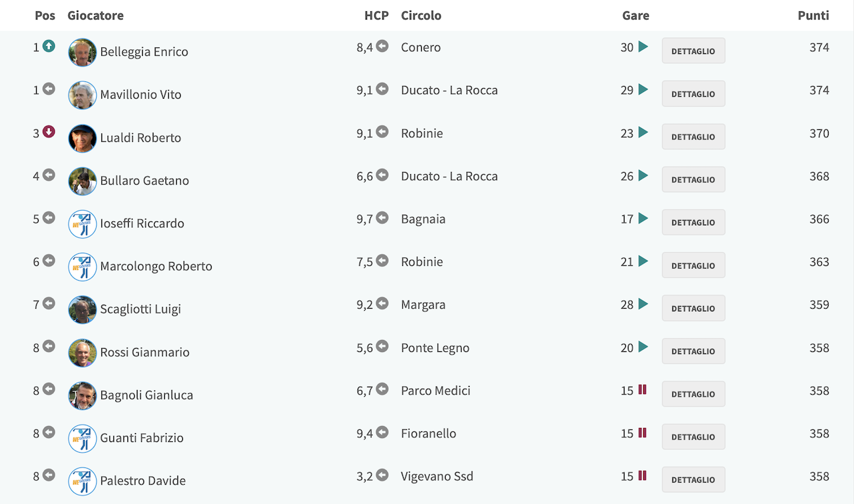Click the red pause icon in Bagnoli Gianluca's row
The height and width of the screenshot is (504, 854).
pos(643,389)
